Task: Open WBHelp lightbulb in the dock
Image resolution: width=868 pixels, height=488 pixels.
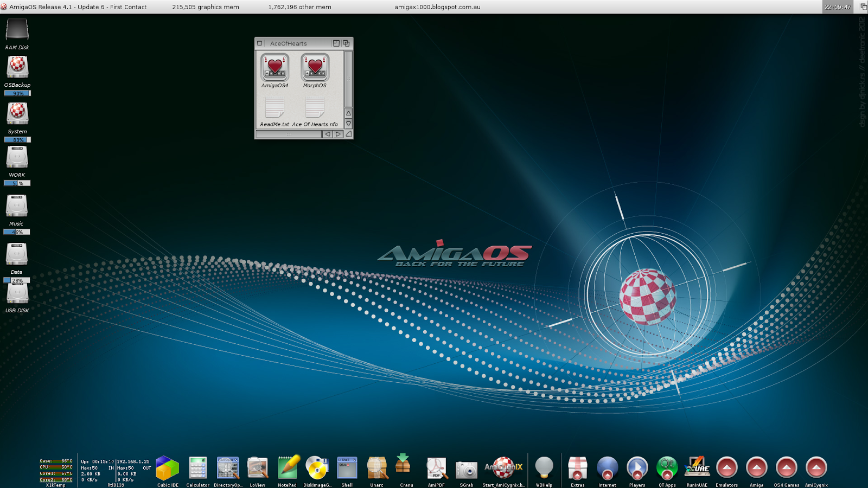Action: pyautogui.click(x=544, y=467)
